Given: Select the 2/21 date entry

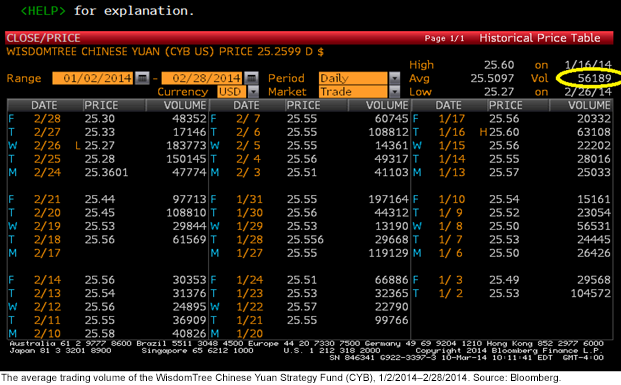Looking at the screenshot, I should [x=48, y=199].
